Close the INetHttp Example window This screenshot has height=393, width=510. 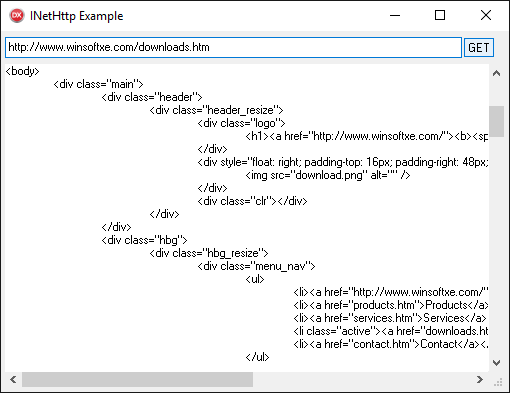click(x=486, y=15)
